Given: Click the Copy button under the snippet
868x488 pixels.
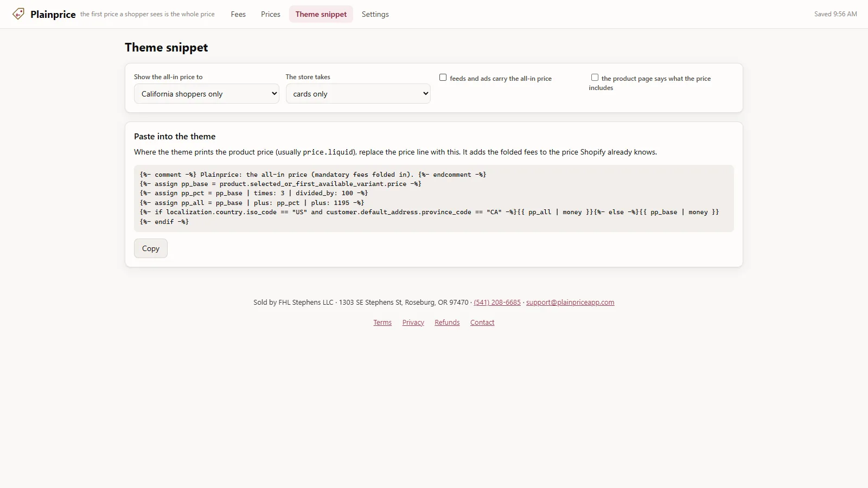Looking at the screenshot, I should click(x=151, y=248).
